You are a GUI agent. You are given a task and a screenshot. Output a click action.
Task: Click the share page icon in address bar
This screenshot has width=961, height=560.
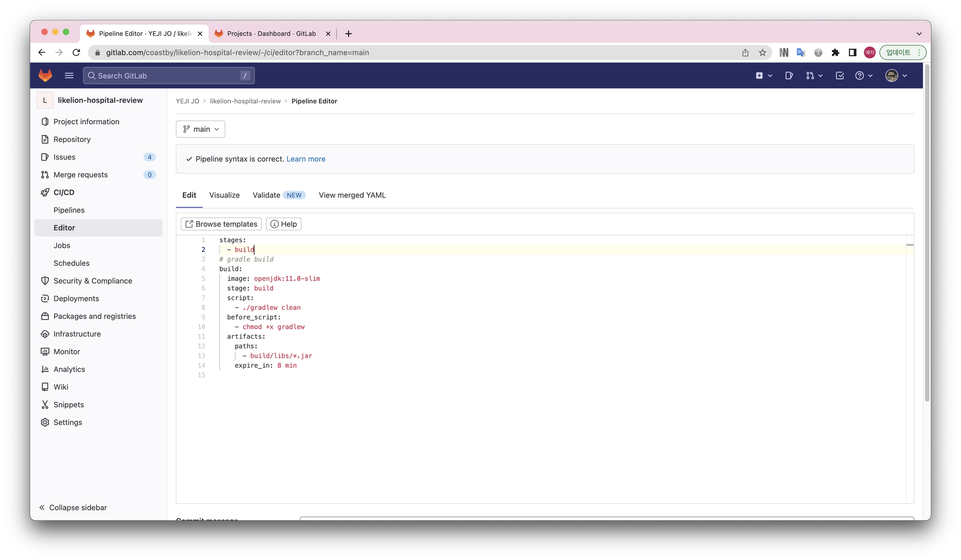coord(745,53)
